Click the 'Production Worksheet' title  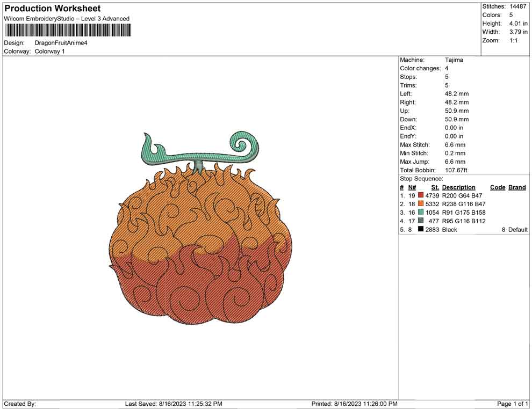(53, 9)
